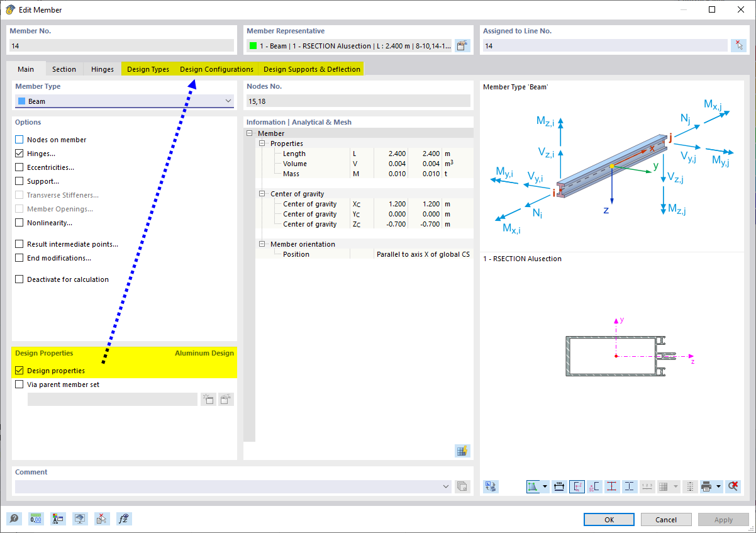This screenshot has width=756, height=533.
Task: Activate the dimensioning icon in graphics toolbar
Action: coord(559,486)
